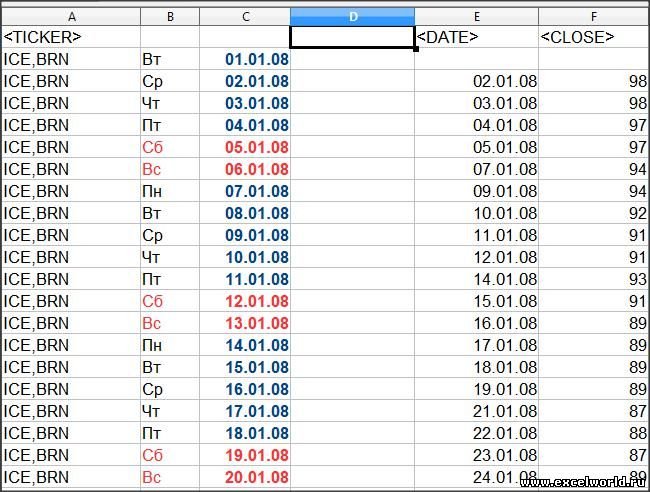Select cell 07.01.08 in column C

245,191
